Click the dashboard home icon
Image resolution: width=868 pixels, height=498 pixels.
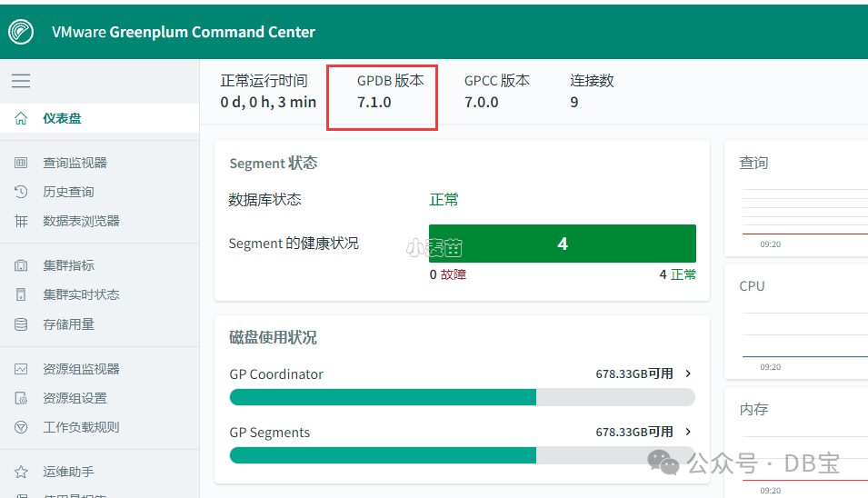21,118
